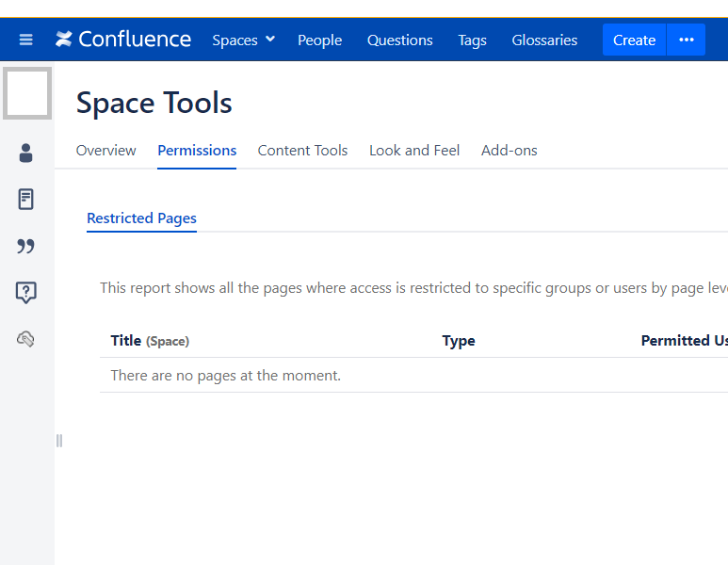
Task: Open the People directory
Action: pyautogui.click(x=319, y=40)
